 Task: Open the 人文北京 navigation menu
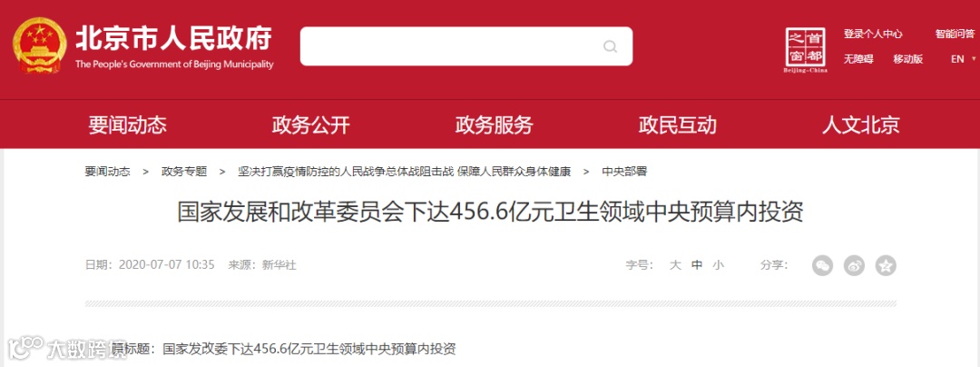click(x=860, y=125)
